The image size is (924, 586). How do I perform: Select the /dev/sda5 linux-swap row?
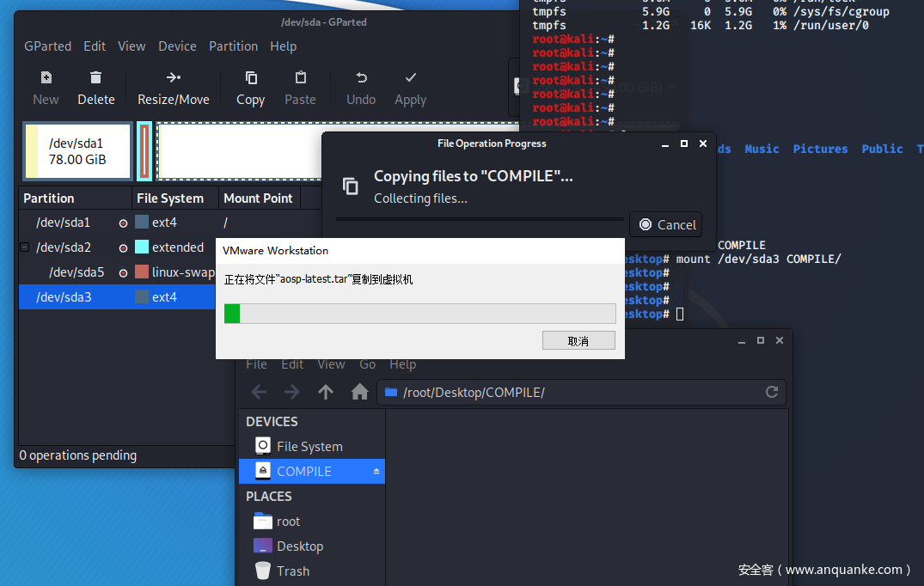(x=120, y=272)
